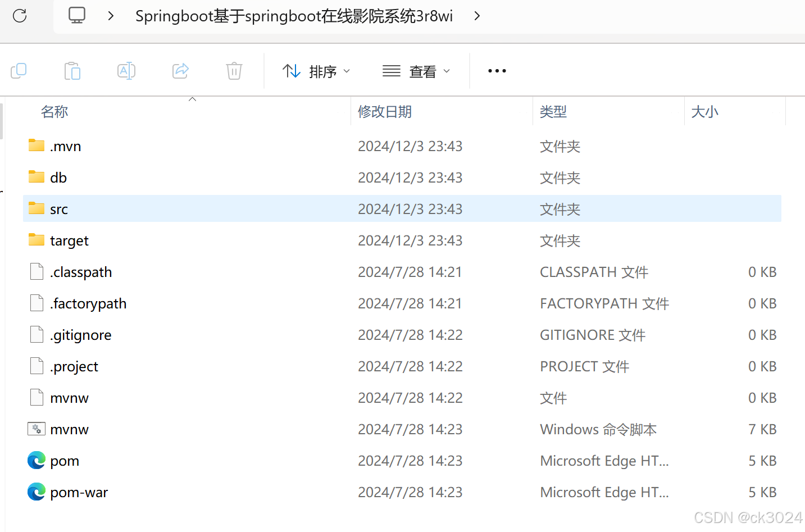
Task: Click the db folder icon
Action: coord(37,177)
